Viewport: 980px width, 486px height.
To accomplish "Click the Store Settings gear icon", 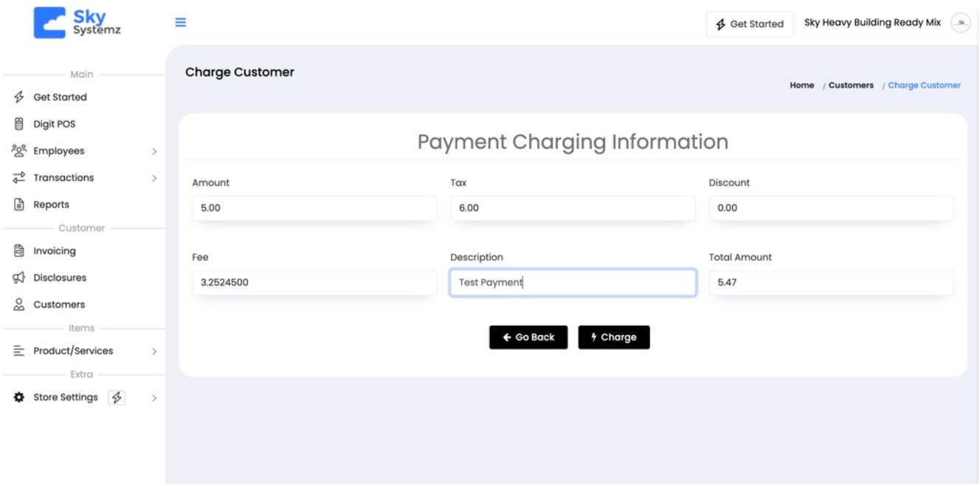I will click(19, 397).
